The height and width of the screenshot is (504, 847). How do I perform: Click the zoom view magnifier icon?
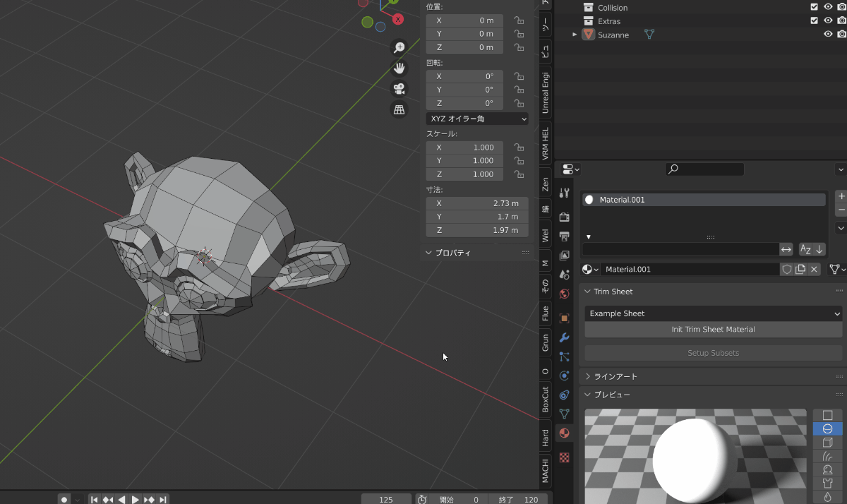[399, 47]
